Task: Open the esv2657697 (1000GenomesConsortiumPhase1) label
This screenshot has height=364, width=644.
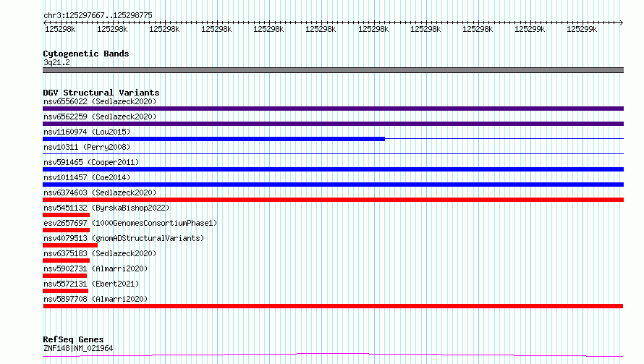Action: [x=130, y=223]
